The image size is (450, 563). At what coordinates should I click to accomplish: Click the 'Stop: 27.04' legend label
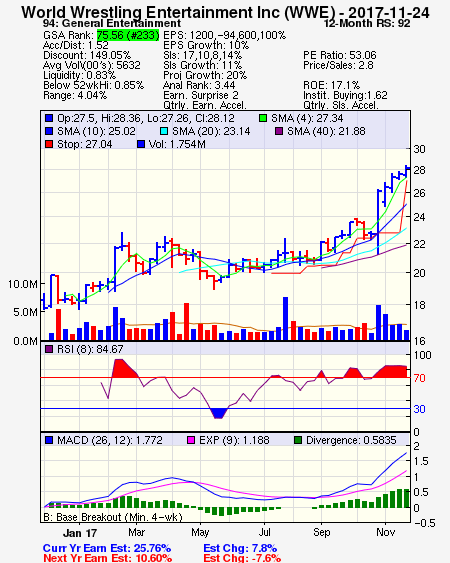point(85,144)
